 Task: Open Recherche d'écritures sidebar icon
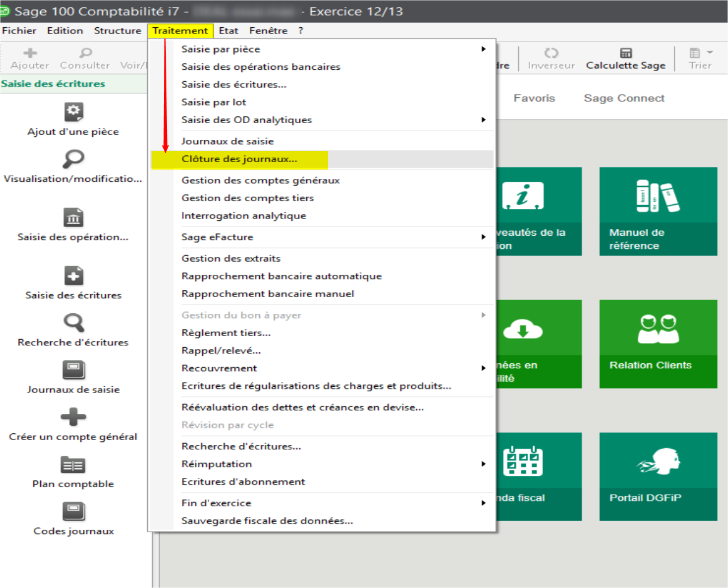click(73, 323)
